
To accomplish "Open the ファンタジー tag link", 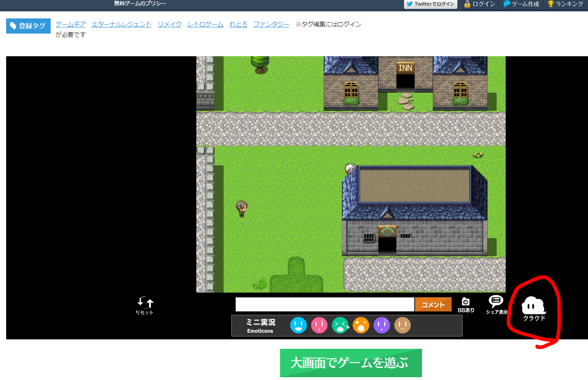I will point(272,24).
